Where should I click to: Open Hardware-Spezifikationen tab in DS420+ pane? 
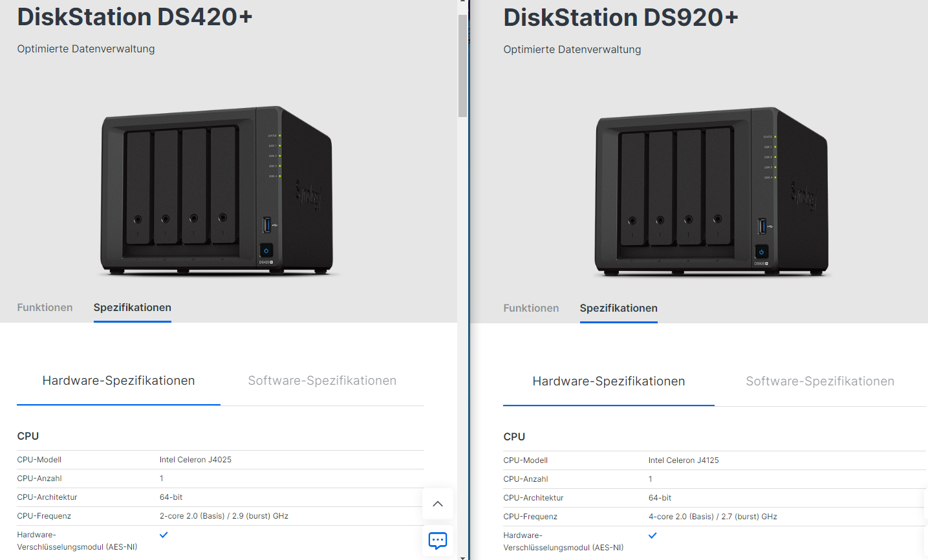[118, 381]
